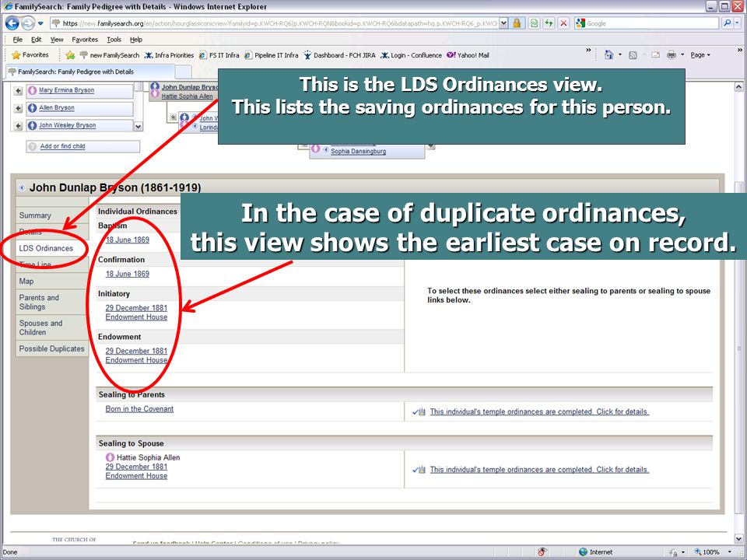
Task: Click the Born in the Covenant link
Action: [139, 409]
